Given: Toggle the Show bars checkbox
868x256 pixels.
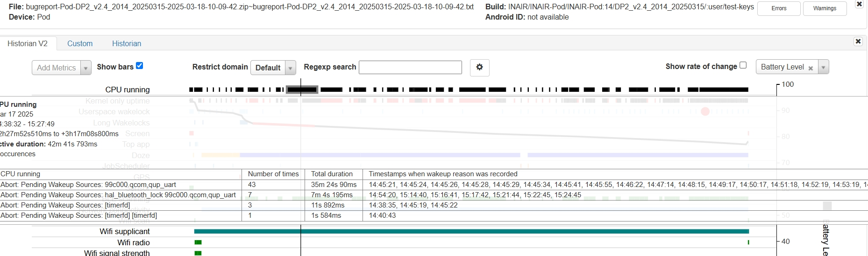Looking at the screenshot, I should 139,66.
